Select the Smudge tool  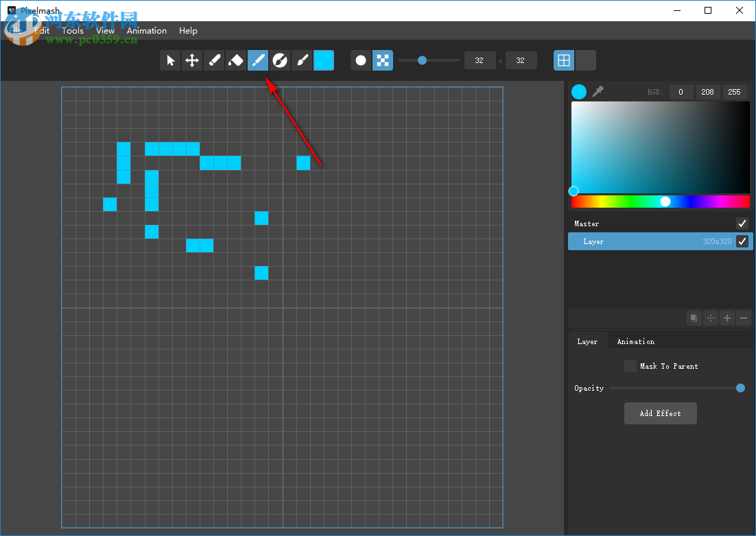click(280, 60)
